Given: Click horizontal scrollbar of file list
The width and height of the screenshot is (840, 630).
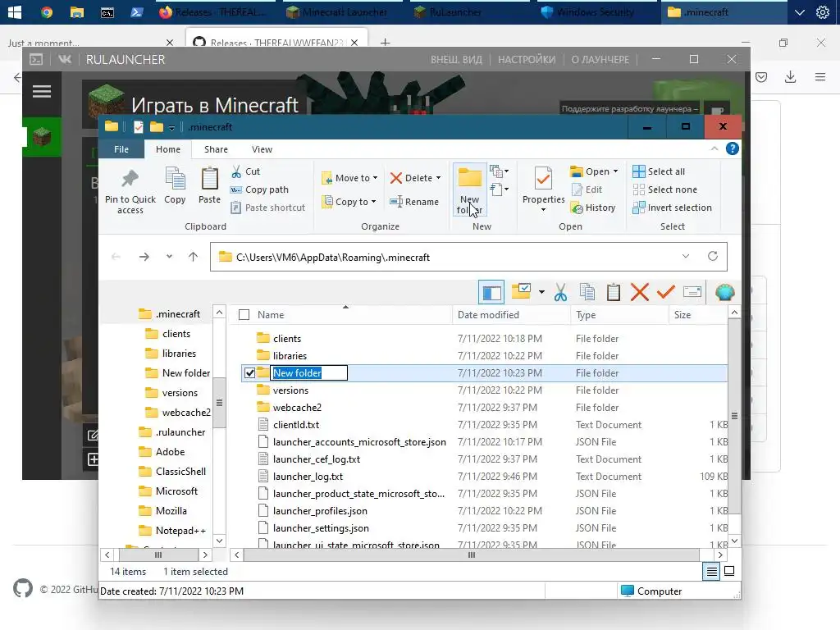Looking at the screenshot, I should coord(472,555).
